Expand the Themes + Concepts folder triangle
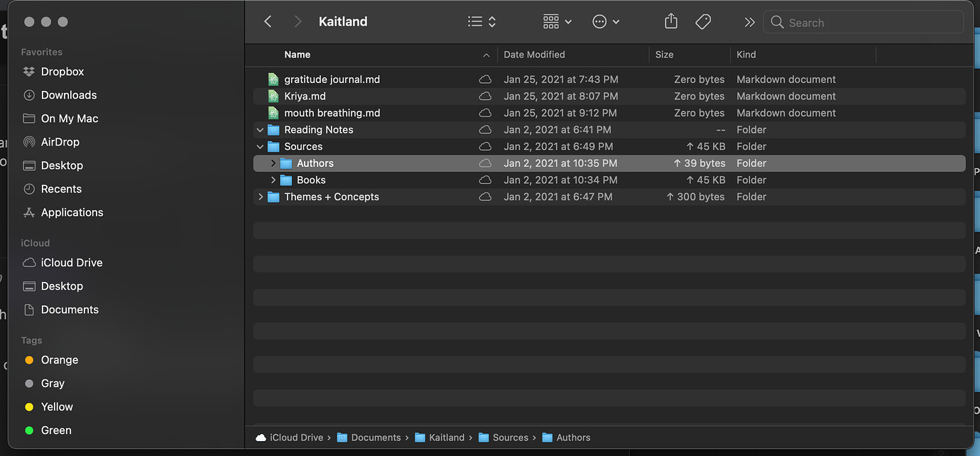This screenshot has height=456, width=980. click(x=260, y=197)
